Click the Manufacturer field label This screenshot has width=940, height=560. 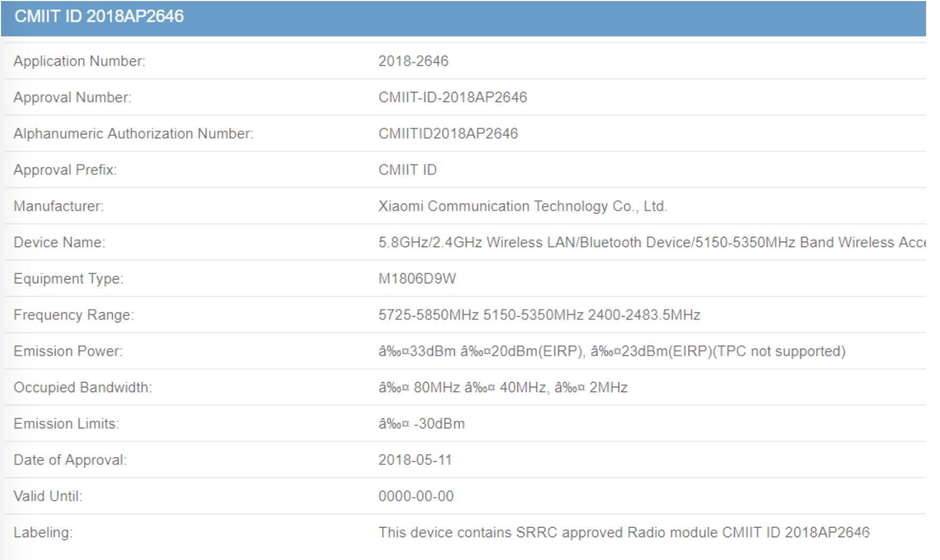(58, 206)
